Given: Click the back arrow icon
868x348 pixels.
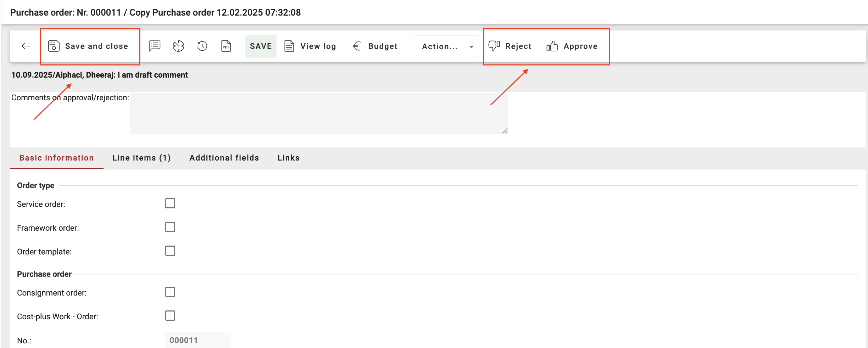Looking at the screenshot, I should click(x=26, y=46).
